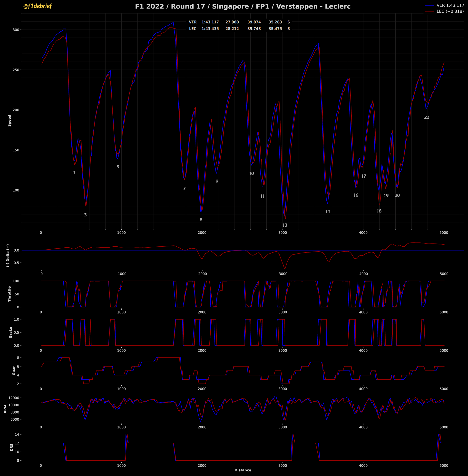Image resolution: width=468 pixels, height=476 pixels.
Task: Click the LEC (+0.318) legend entry
Action: click(450, 11)
